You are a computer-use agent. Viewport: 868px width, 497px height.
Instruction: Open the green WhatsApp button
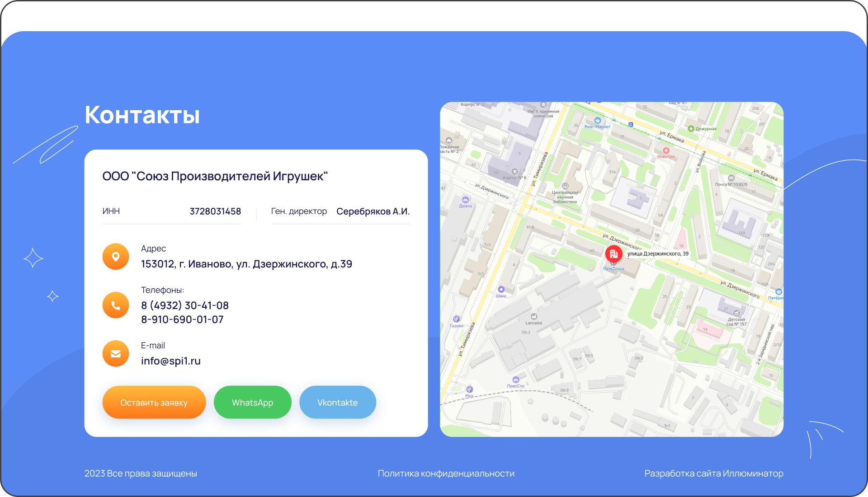coord(253,402)
